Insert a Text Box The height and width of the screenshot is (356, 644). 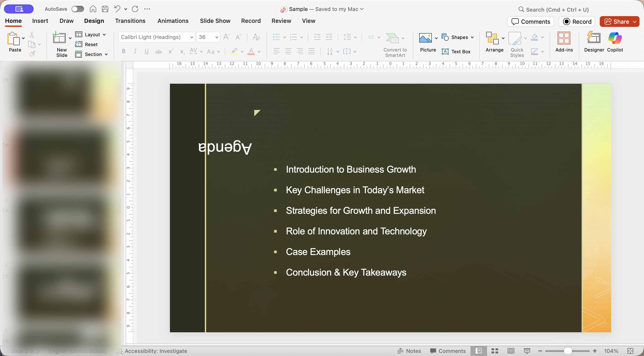(x=456, y=51)
